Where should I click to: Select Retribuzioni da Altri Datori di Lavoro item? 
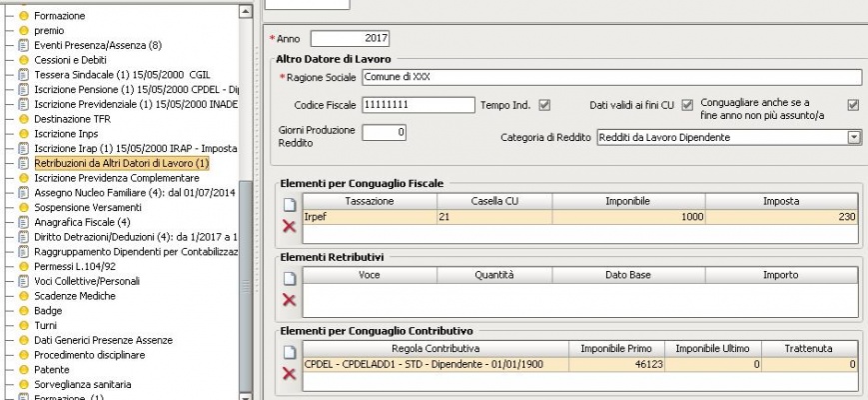[x=121, y=162]
